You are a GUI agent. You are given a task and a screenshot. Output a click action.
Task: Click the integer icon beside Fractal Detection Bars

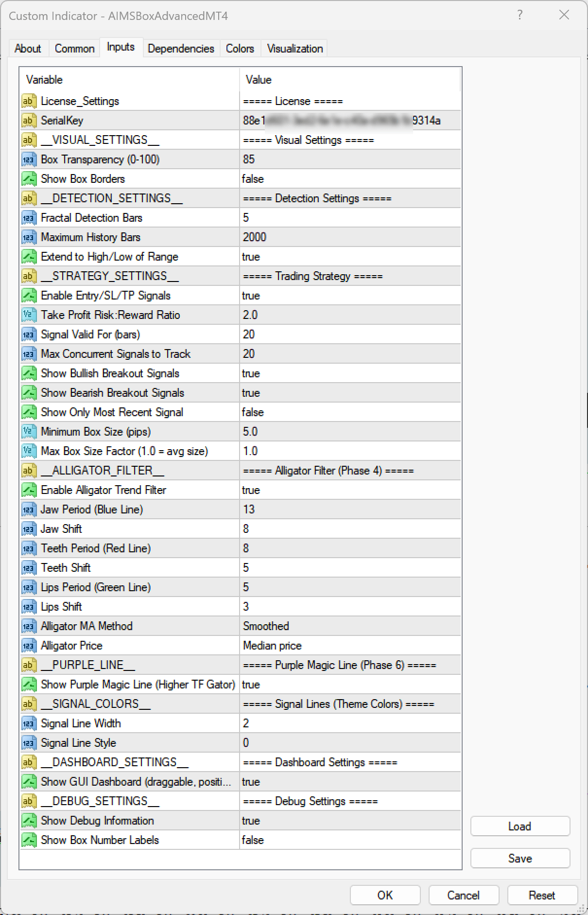29,218
